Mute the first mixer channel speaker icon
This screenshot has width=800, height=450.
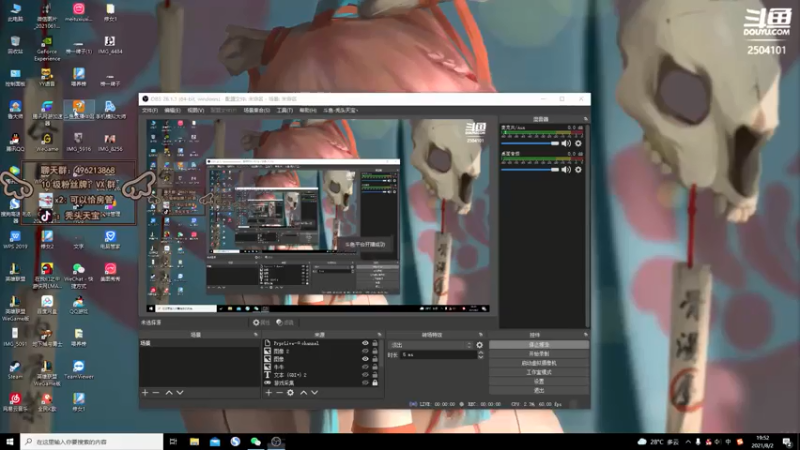(x=566, y=143)
